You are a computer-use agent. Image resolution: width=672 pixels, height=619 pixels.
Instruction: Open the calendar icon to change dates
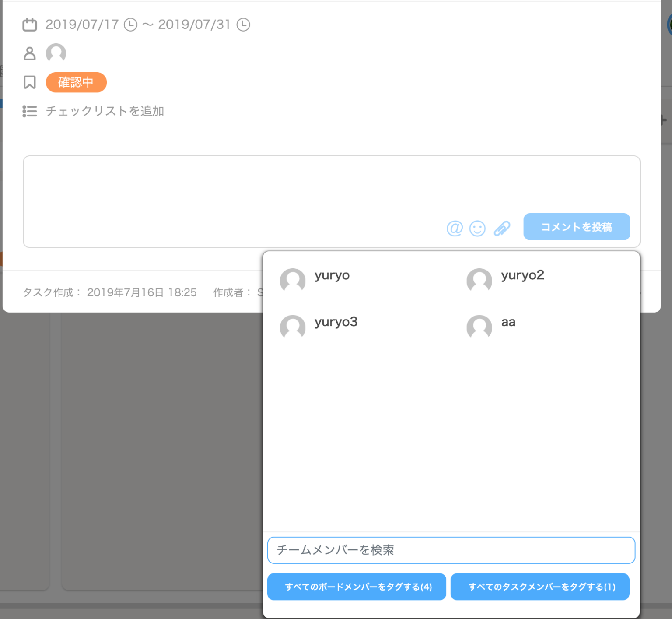pyautogui.click(x=30, y=25)
